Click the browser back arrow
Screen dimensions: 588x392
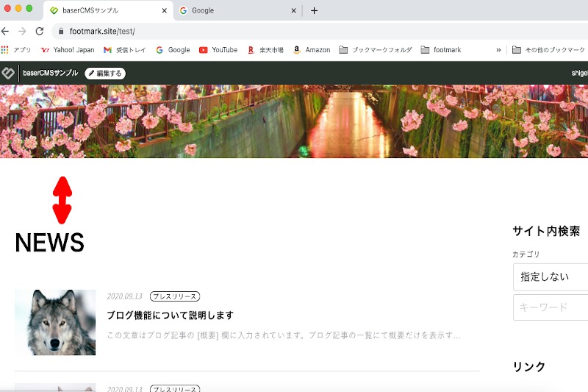[6, 32]
